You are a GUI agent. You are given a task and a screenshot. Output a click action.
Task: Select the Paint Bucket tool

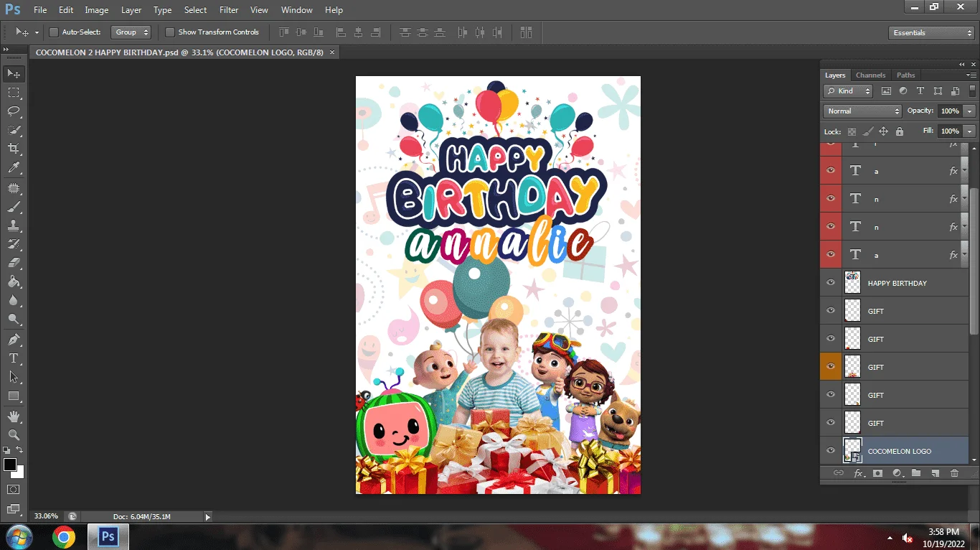click(x=14, y=281)
